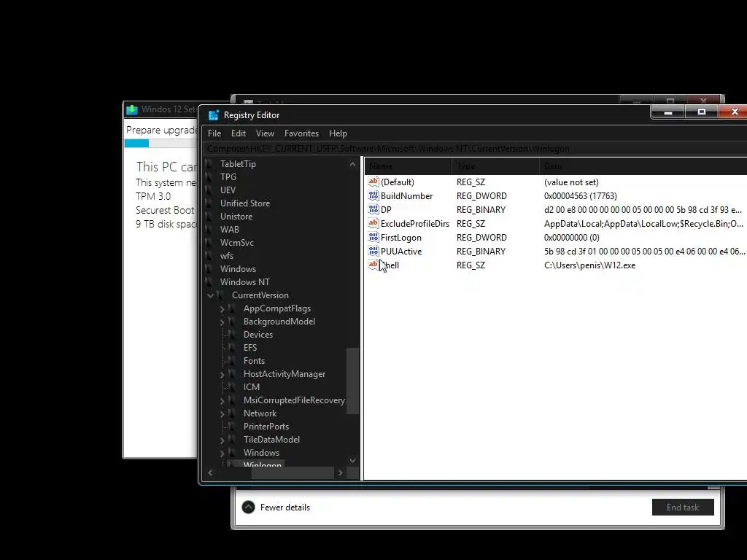Screen dimensions: 747x560
Task: Open the Edit menu
Action: (x=239, y=133)
